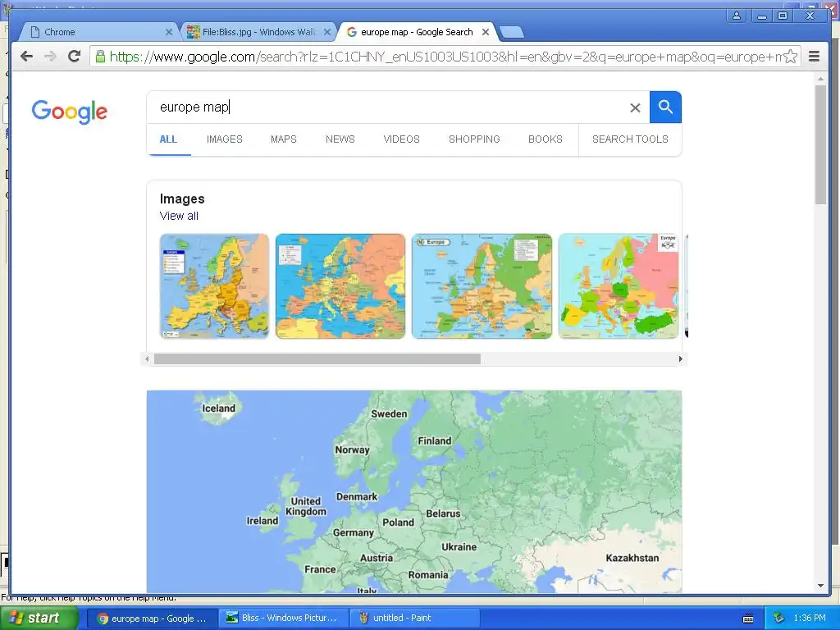The height and width of the screenshot is (630, 840).
Task: Open the fourth Europe map with pink Russia
Action: (x=619, y=286)
